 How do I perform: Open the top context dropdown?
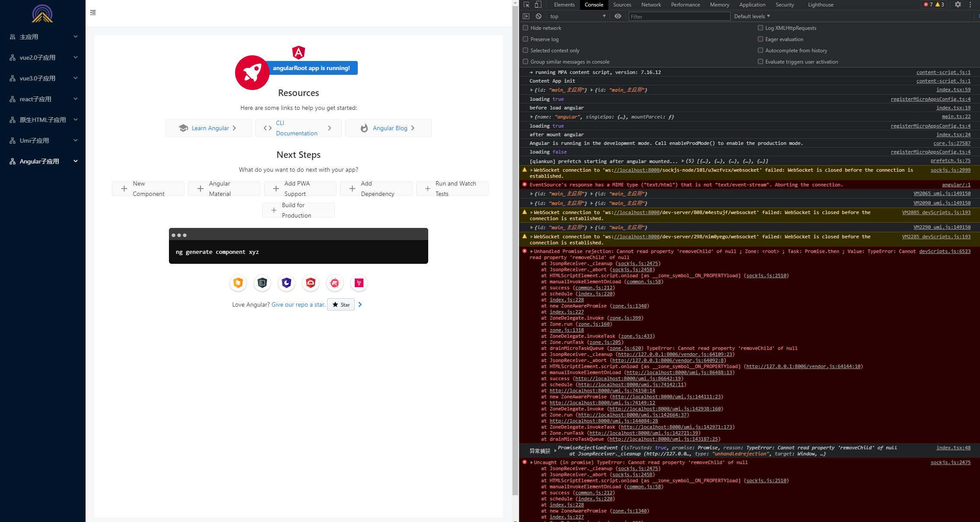tap(578, 16)
